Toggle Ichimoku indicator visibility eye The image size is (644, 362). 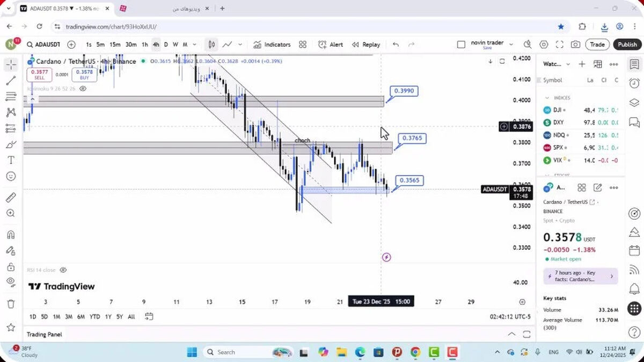[83, 89]
